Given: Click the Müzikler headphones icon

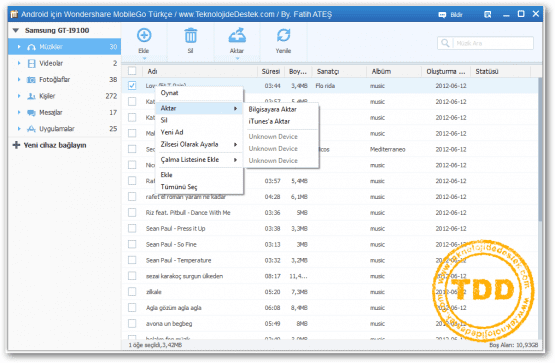Looking at the screenshot, I should tap(32, 47).
